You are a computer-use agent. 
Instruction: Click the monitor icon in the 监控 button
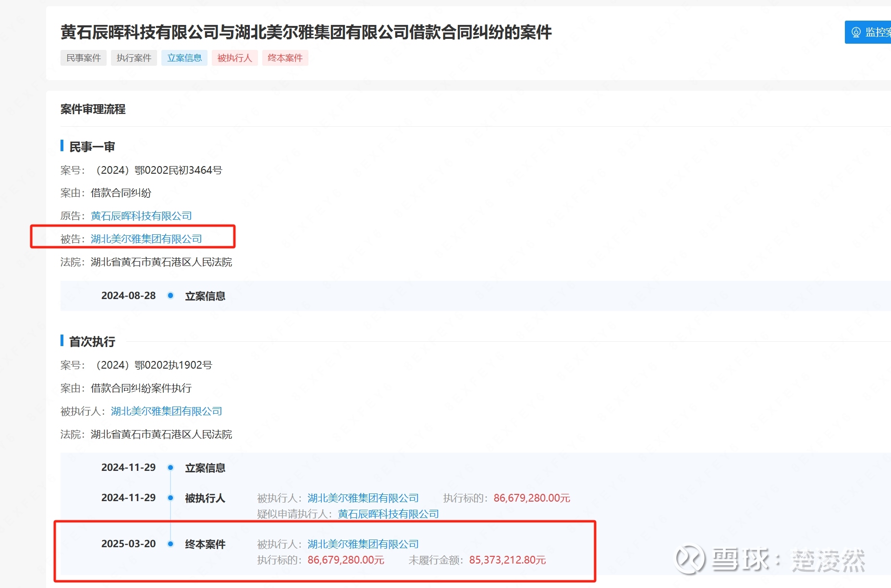[856, 32]
